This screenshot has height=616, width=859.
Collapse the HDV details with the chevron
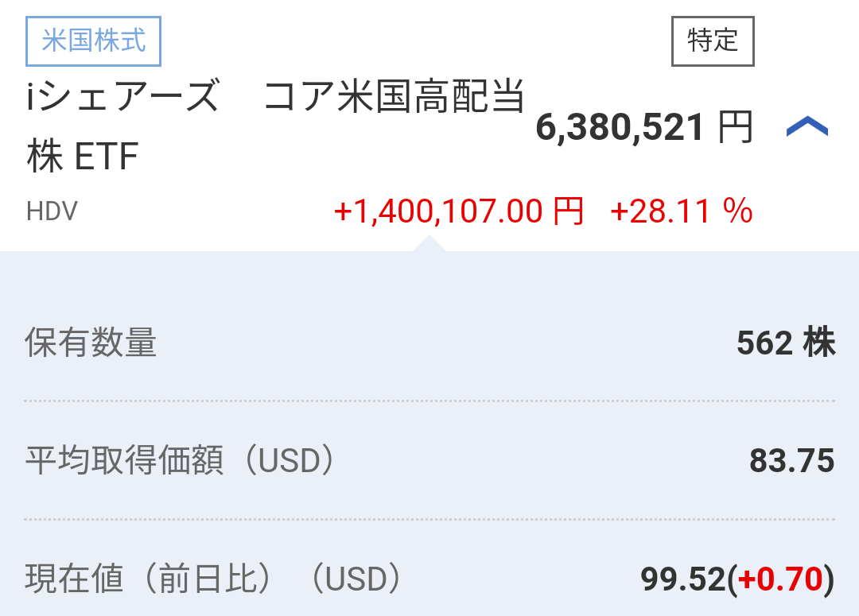807,127
